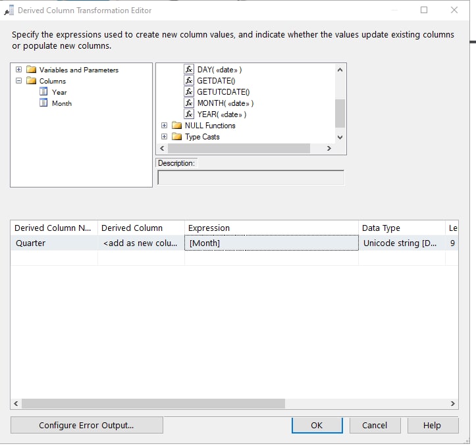
Task: Select the MONTH( «date» ) function
Action: click(225, 103)
